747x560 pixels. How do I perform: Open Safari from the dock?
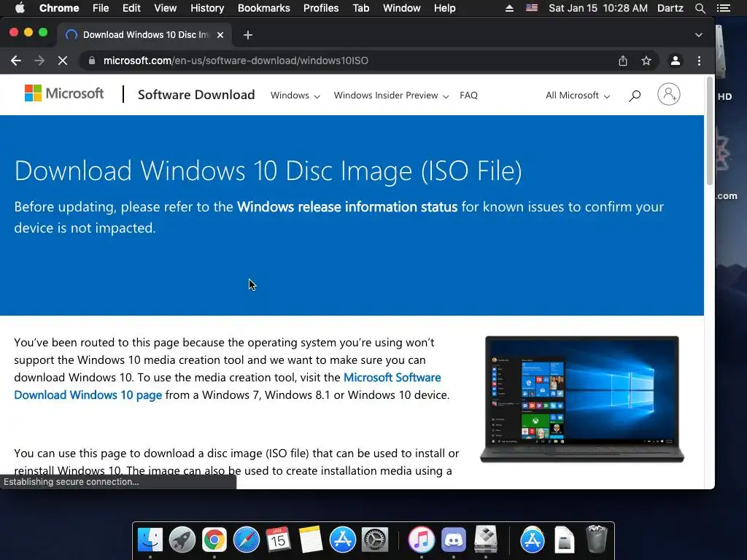[247, 540]
